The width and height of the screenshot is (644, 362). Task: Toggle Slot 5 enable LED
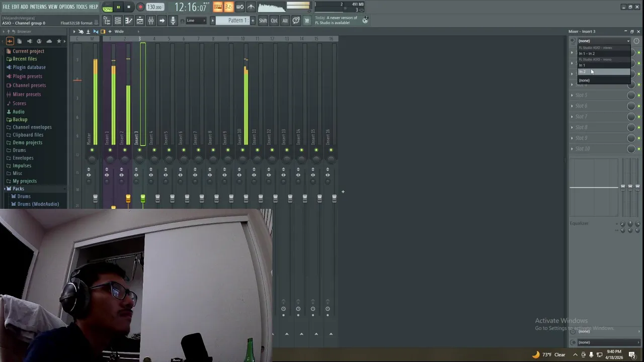(x=639, y=95)
